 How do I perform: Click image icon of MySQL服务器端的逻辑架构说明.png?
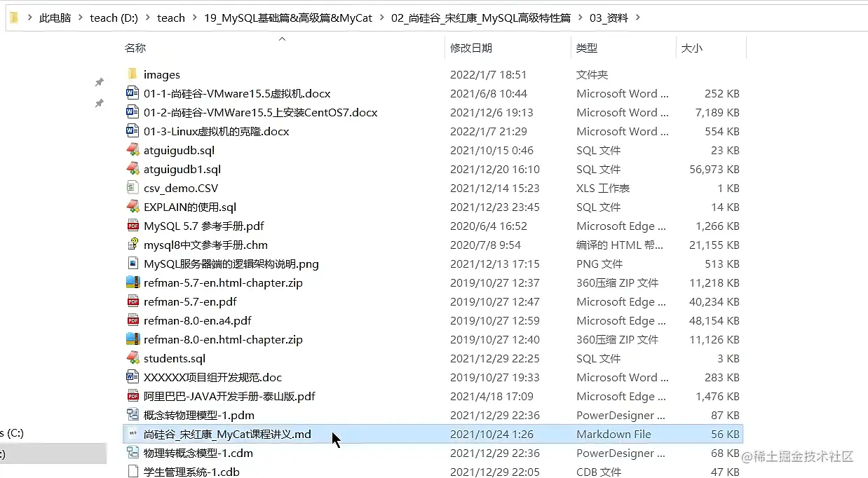click(133, 264)
